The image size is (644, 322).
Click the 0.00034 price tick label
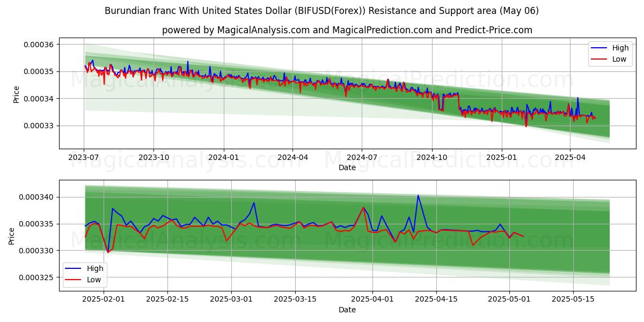point(39,99)
